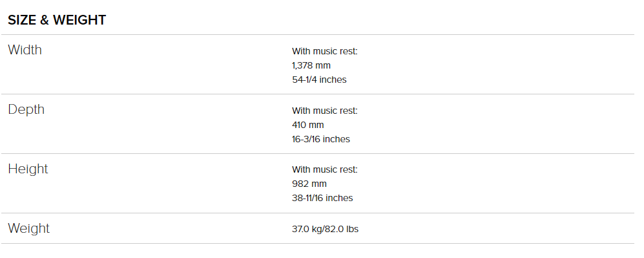Screen dimensions: 644x258
Task: Click 'With music rest:' under Height
Action: 325,169
